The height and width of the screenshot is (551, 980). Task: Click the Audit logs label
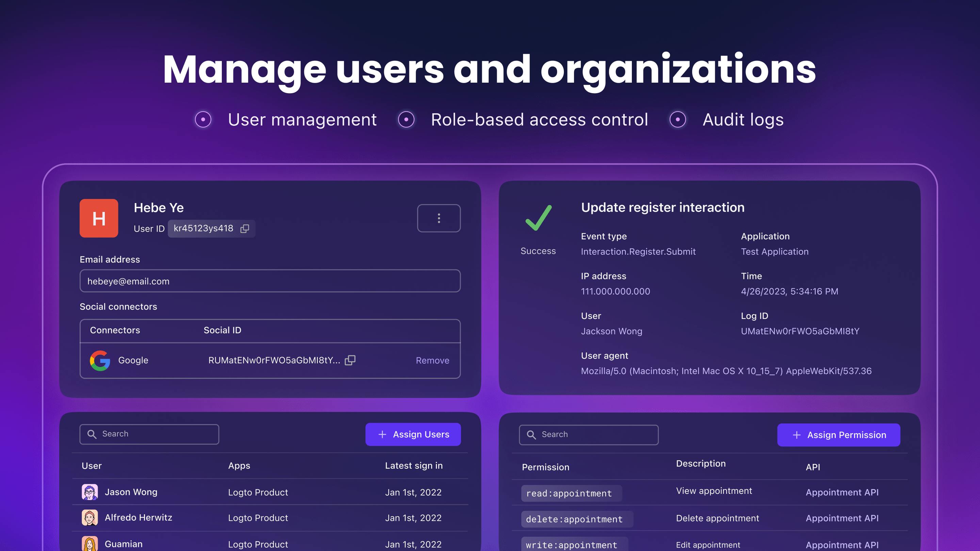[743, 120]
